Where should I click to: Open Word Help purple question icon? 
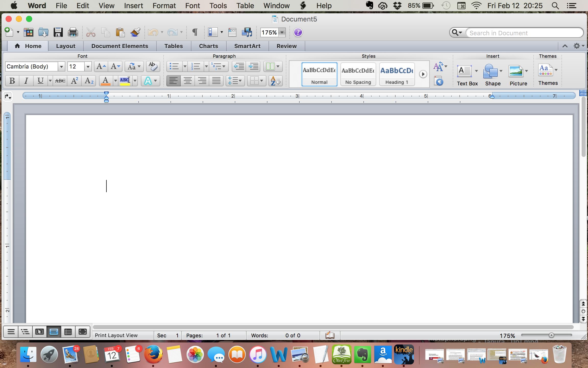298,32
